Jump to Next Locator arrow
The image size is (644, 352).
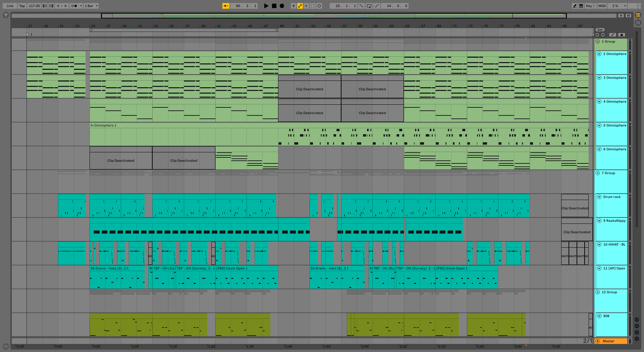click(x=603, y=35)
